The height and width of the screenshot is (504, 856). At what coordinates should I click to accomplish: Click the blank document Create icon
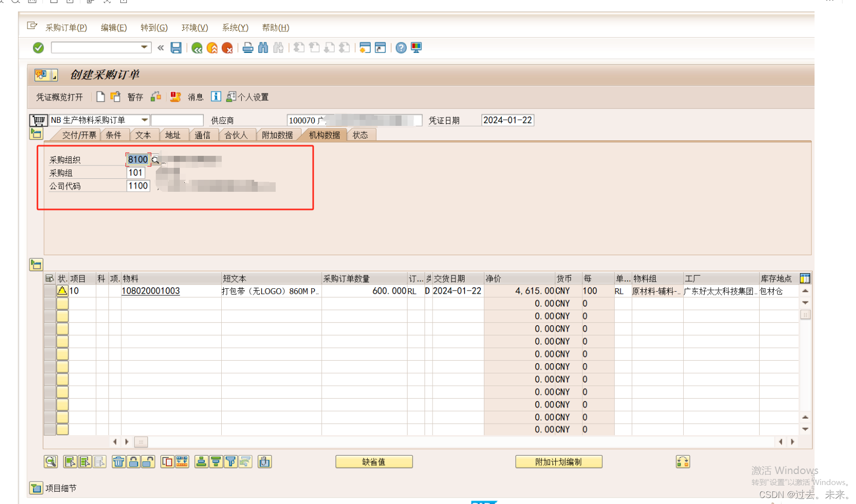click(x=100, y=96)
